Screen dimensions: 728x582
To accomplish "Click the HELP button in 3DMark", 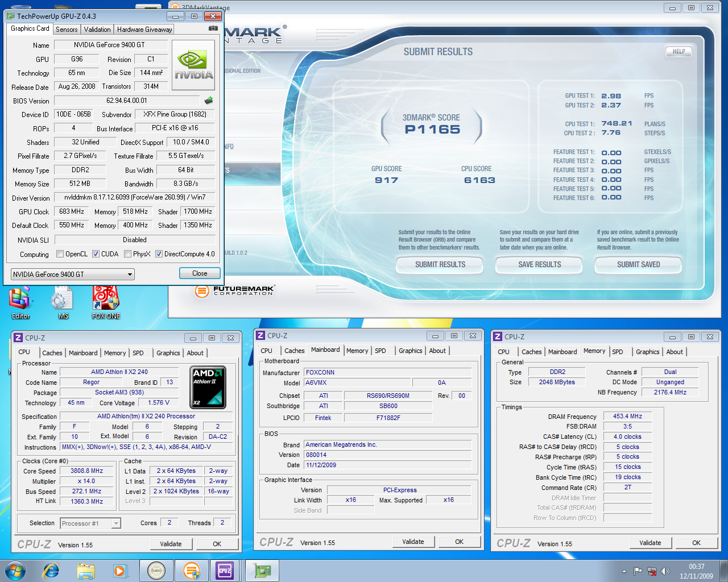I will 679,51.
